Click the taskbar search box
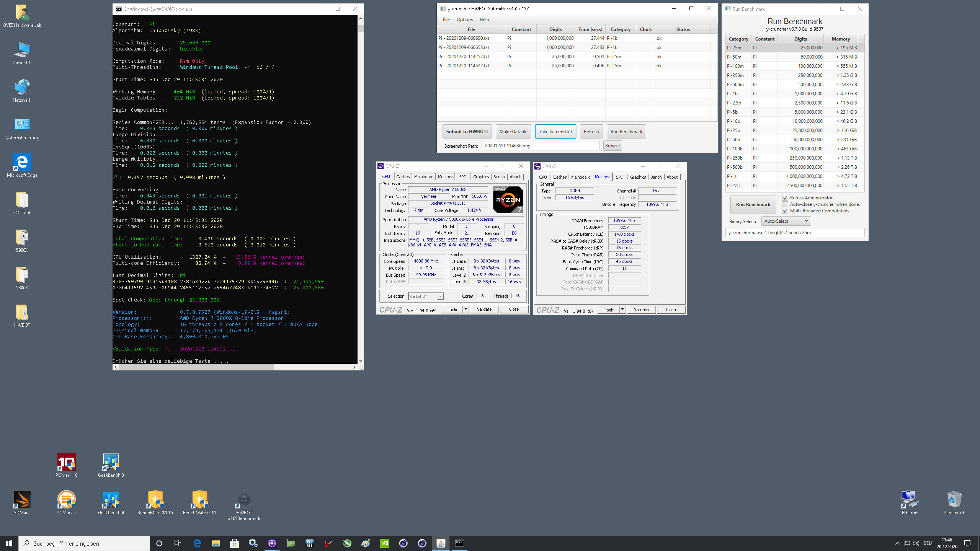Screen dimensions: 980x551 [84, 543]
